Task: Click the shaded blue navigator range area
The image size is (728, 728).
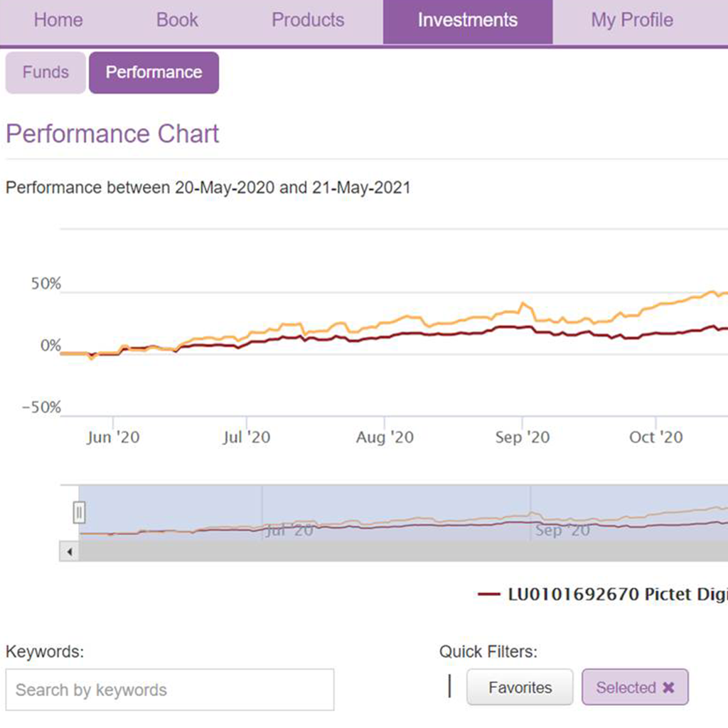Action: [x=398, y=501]
